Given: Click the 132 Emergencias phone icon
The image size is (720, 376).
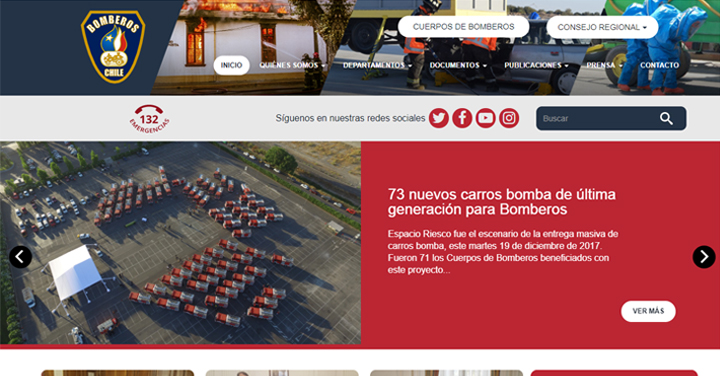Looking at the screenshot, I should pyautogui.click(x=149, y=119).
